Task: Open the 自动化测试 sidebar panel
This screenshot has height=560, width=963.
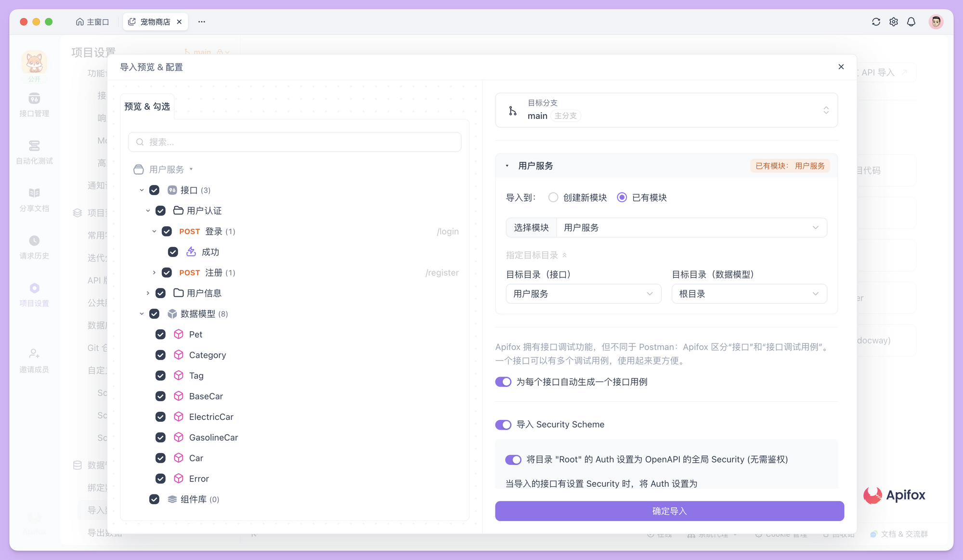Action: (34, 152)
